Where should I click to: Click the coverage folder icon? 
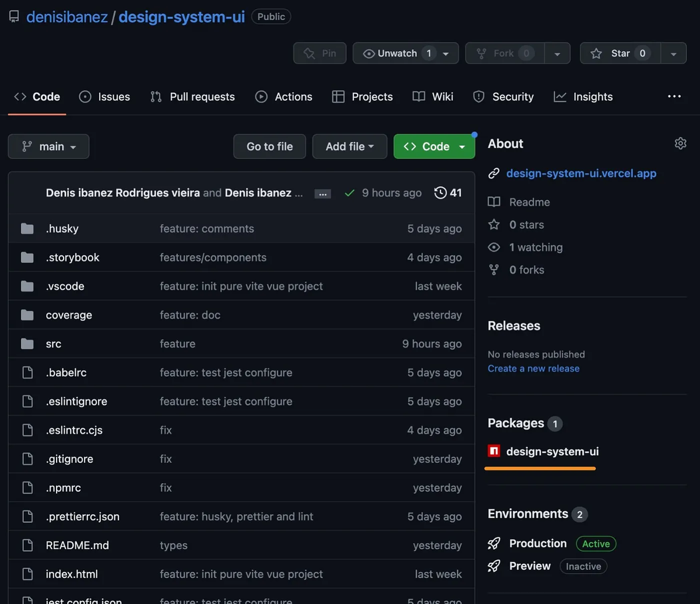27,315
